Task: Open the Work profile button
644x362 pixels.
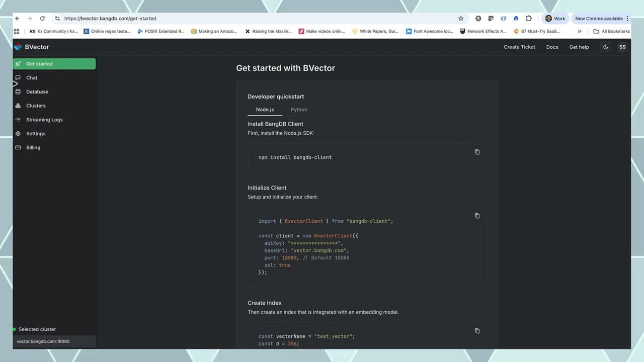Action: (x=555, y=19)
